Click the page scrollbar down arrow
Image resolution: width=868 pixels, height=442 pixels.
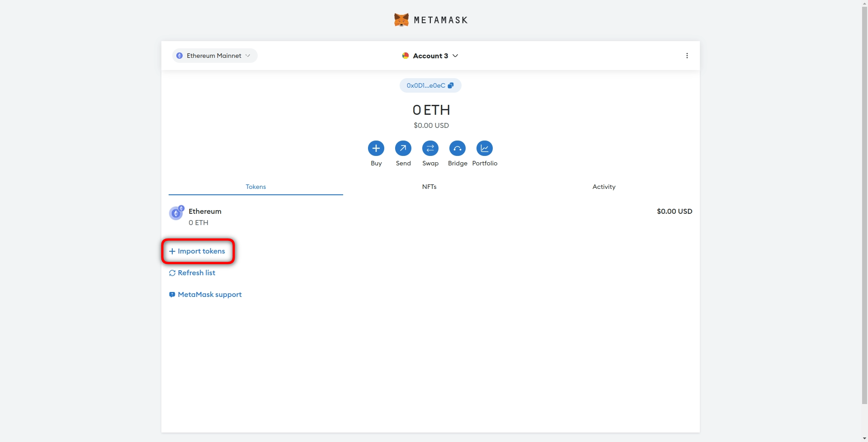click(864, 438)
